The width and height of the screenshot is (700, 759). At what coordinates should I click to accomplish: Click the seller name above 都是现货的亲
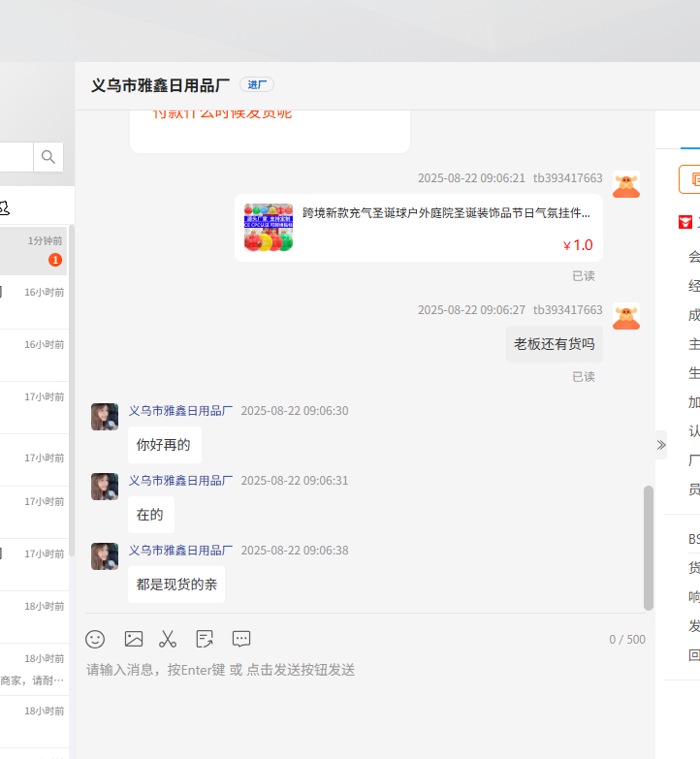tap(181, 551)
